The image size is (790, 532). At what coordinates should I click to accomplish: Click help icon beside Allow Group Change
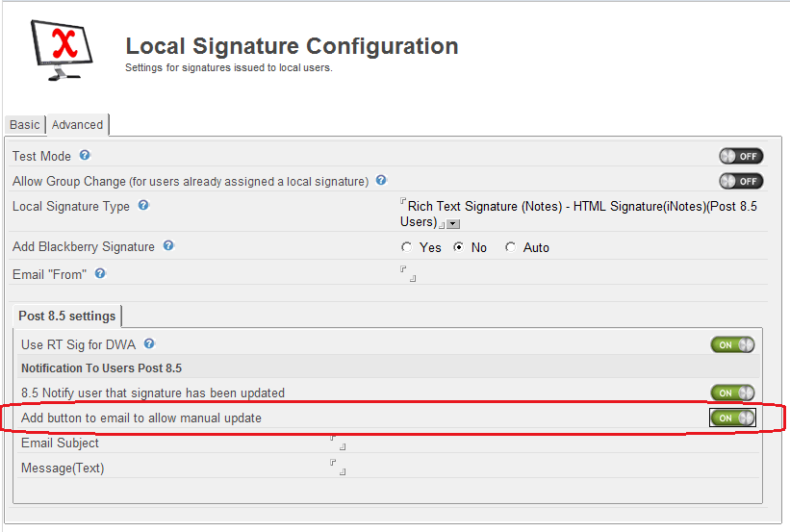[x=381, y=180]
